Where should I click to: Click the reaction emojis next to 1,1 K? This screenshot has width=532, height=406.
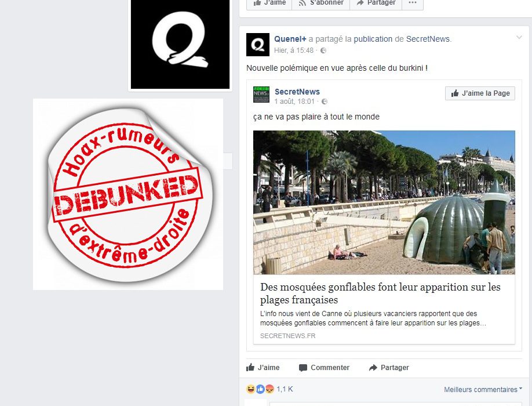(x=260, y=389)
